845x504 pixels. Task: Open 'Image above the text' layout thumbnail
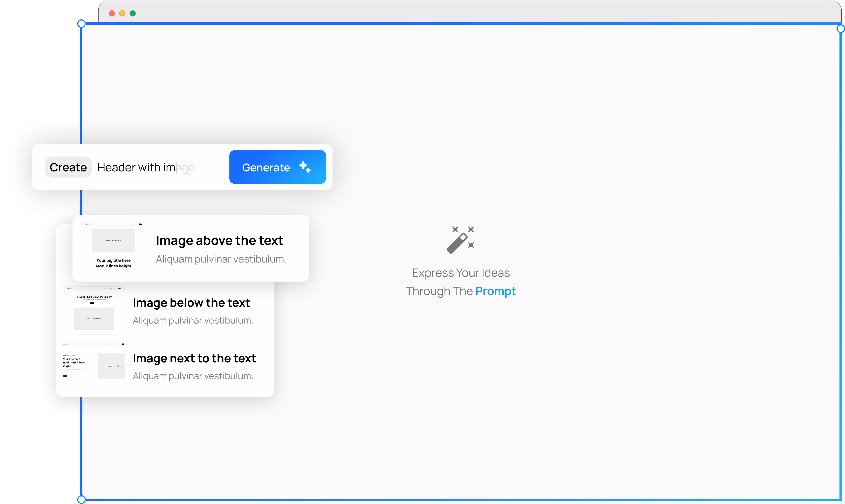(x=114, y=248)
